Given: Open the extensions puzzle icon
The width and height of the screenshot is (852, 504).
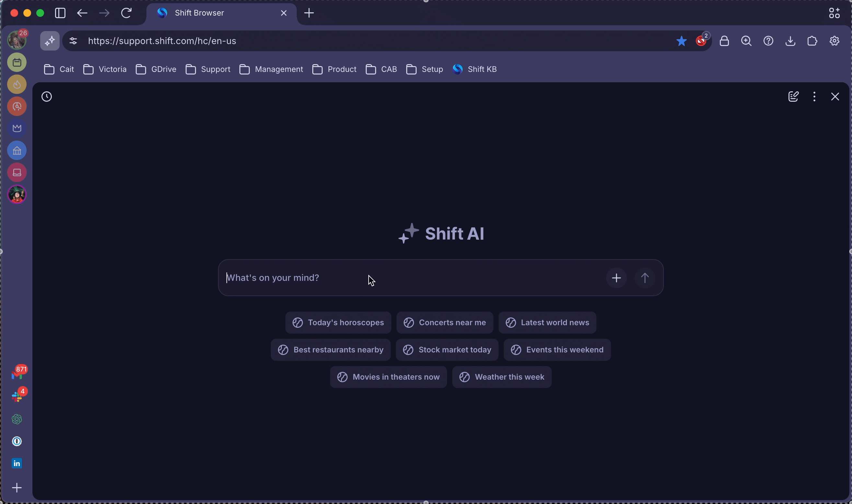Looking at the screenshot, I should tap(812, 41).
